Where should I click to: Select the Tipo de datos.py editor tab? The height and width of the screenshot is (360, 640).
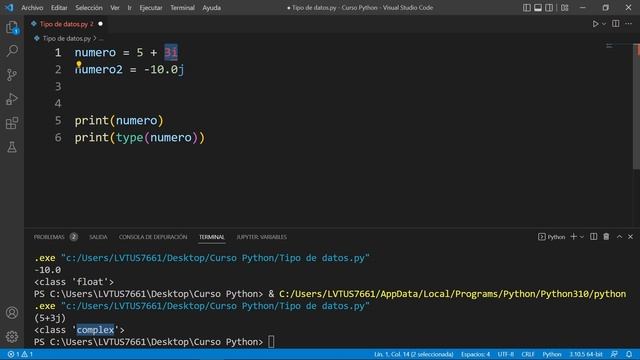(x=67, y=24)
